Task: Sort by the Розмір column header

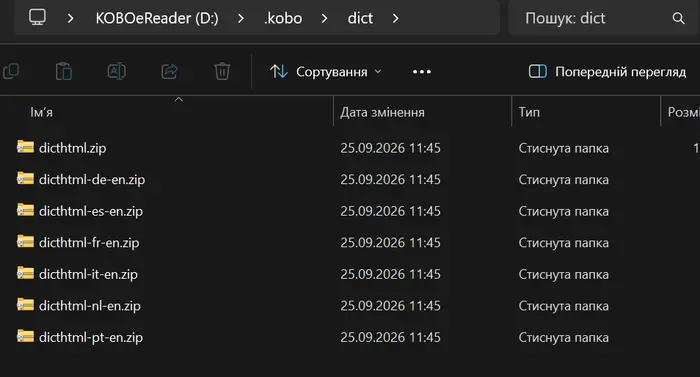Action: pyautogui.click(x=683, y=112)
